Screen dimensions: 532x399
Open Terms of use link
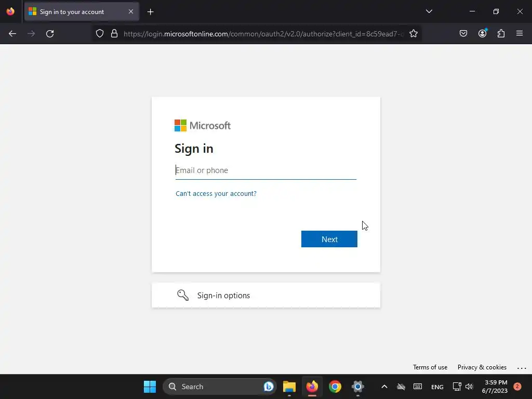pos(430,367)
